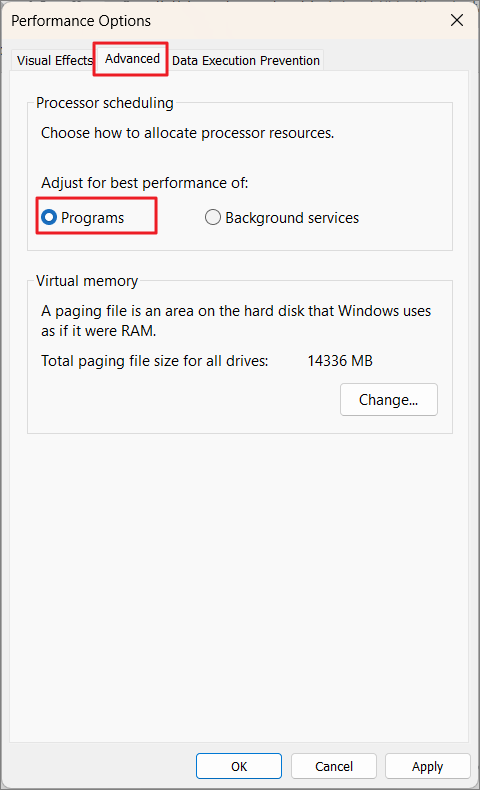Close the Performance Options dialog with X
Image resolution: width=480 pixels, height=790 pixels.
[x=457, y=20]
